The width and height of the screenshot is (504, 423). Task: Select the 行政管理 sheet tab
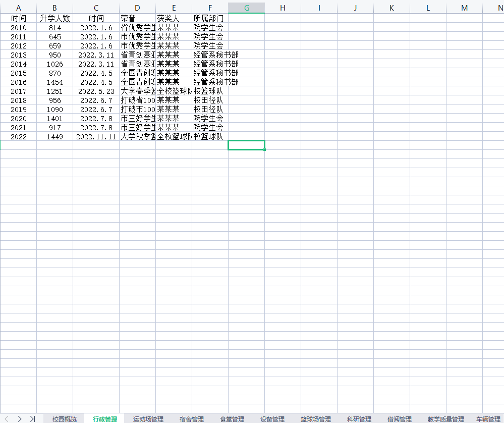tap(105, 419)
